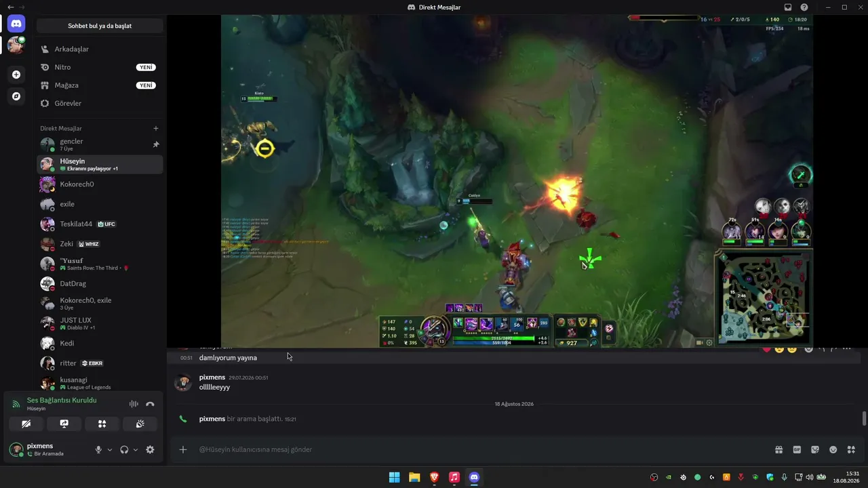Image resolution: width=868 pixels, height=488 pixels.
Task: Open the Apps launcher in message bar
Action: pyautogui.click(x=851, y=449)
